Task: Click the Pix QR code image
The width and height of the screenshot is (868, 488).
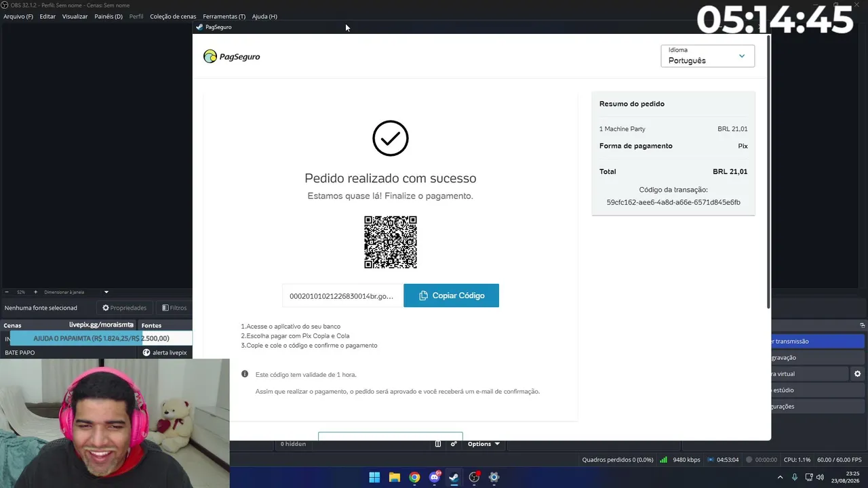Action: tap(391, 242)
